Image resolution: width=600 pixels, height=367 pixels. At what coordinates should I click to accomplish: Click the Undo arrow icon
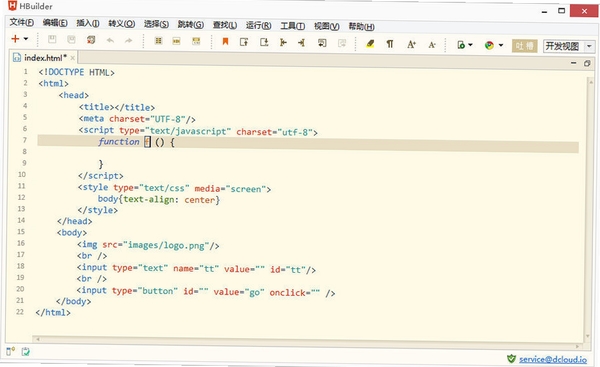[x=110, y=40]
